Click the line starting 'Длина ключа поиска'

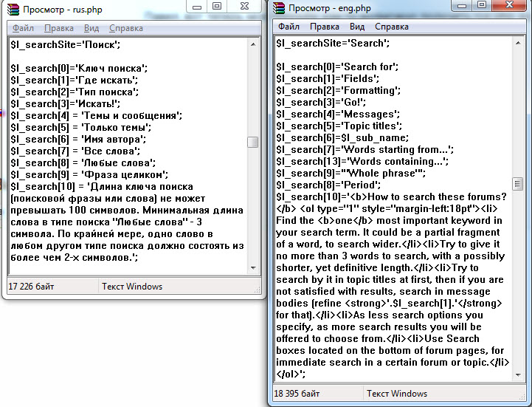point(102,187)
